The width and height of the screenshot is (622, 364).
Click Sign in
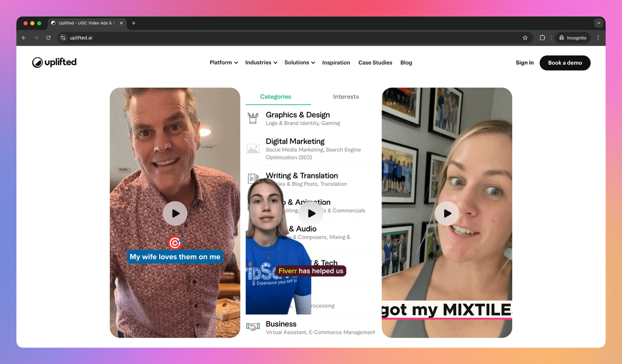(x=525, y=63)
